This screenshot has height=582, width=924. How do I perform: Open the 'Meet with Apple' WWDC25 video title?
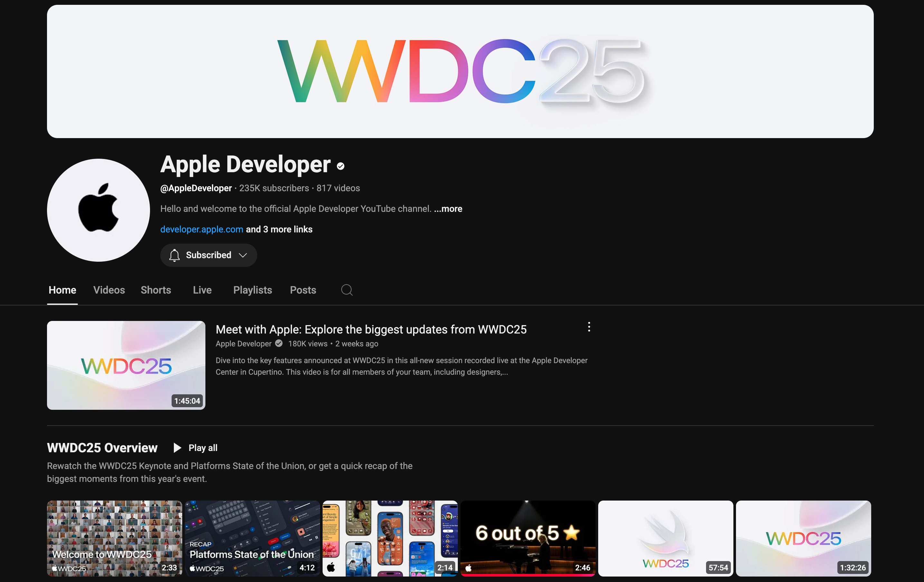(371, 329)
